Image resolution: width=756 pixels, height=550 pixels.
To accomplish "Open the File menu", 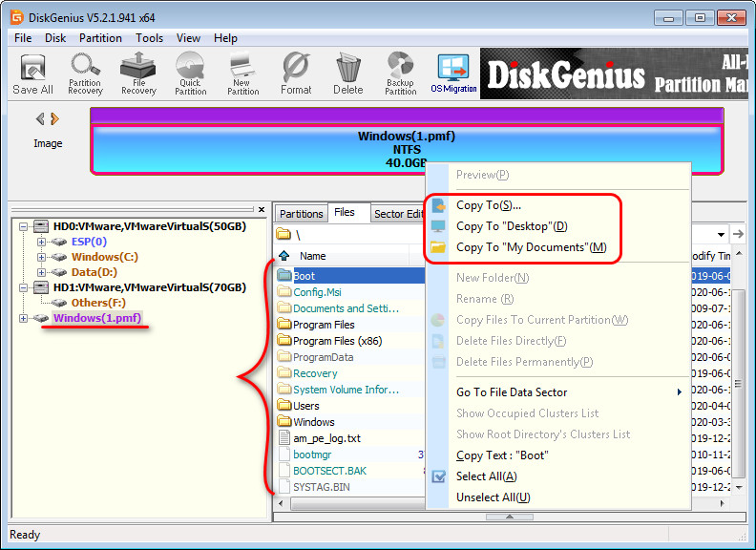I will pyautogui.click(x=23, y=38).
